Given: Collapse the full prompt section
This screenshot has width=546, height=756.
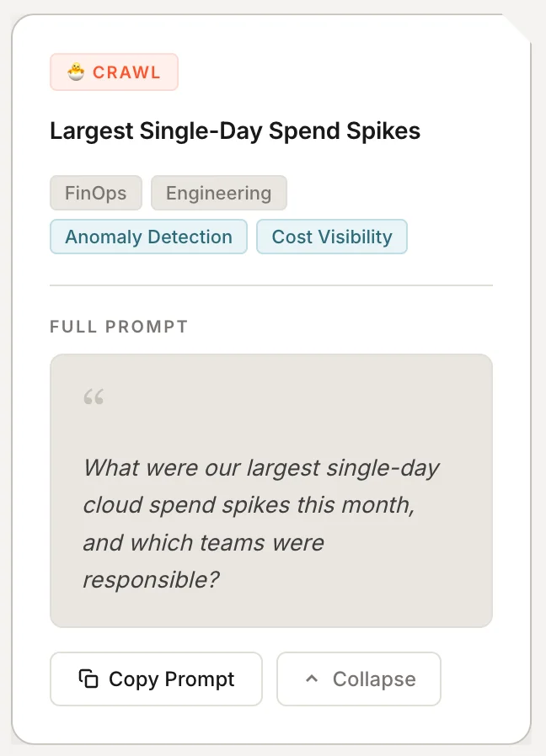Looking at the screenshot, I should [358, 679].
